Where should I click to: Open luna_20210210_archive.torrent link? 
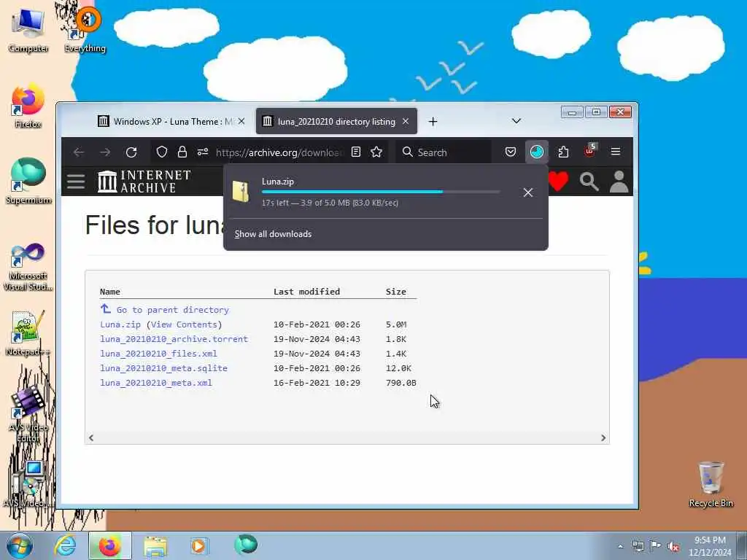tap(174, 339)
